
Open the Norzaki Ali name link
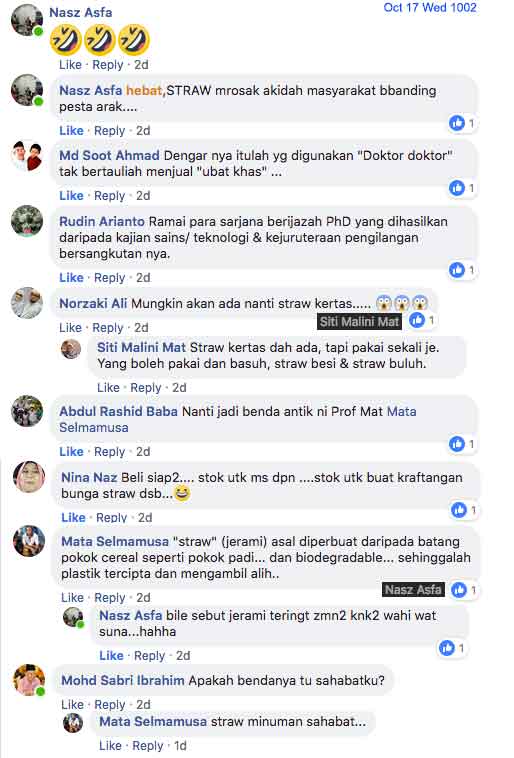pyautogui.click(x=93, y=304)
